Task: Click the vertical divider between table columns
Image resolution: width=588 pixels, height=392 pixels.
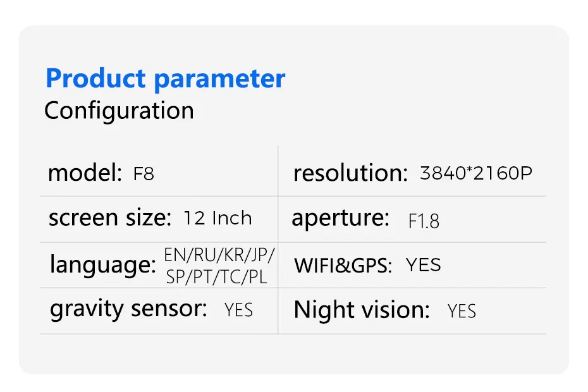Action: 278,240
